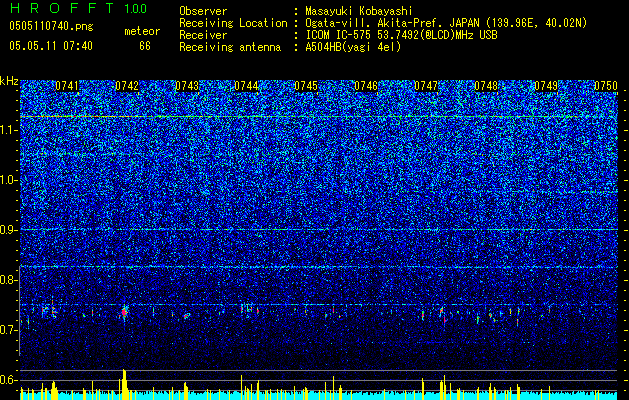
Task: Click the Observer name Masayuki Kobayashi
Action: pos(359,12)
